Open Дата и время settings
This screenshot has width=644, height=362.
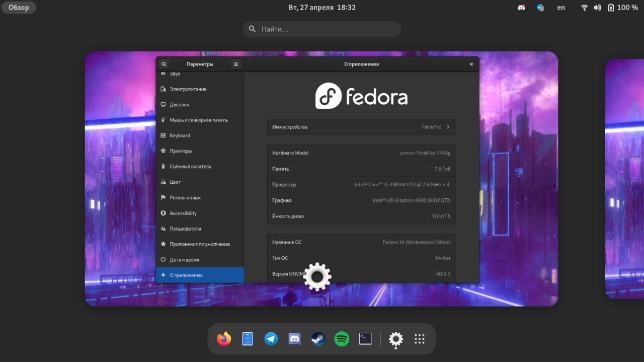point(200,260)
